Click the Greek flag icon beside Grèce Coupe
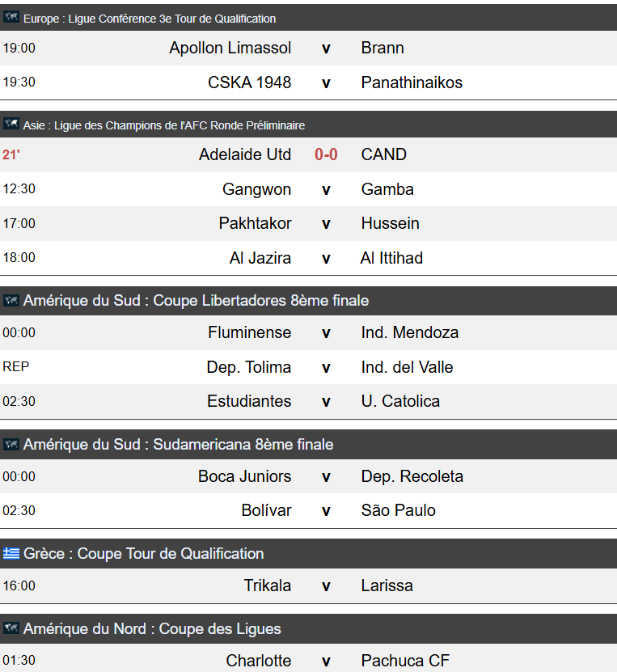The height and width of the screenshot is (672, 617). pos(11,553)
